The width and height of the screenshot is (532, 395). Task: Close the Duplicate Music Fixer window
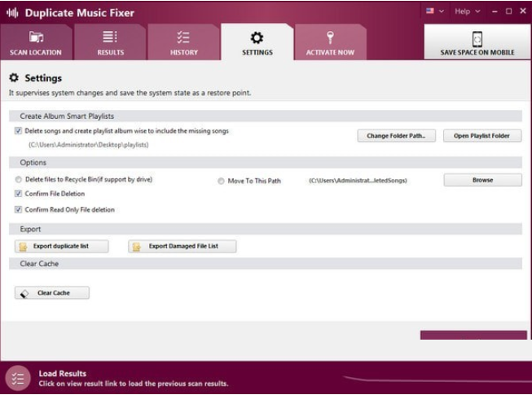tap(523, 11)
